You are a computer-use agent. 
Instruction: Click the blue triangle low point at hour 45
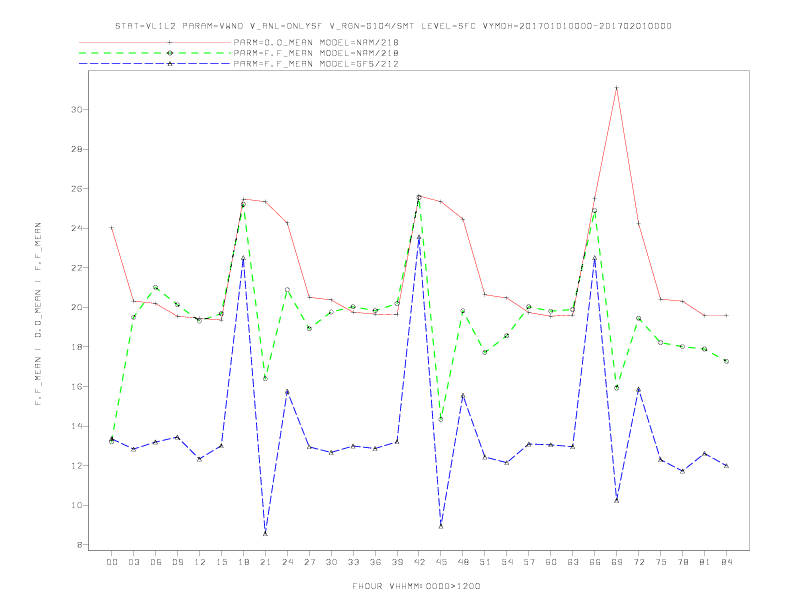[x=441, y=526]
